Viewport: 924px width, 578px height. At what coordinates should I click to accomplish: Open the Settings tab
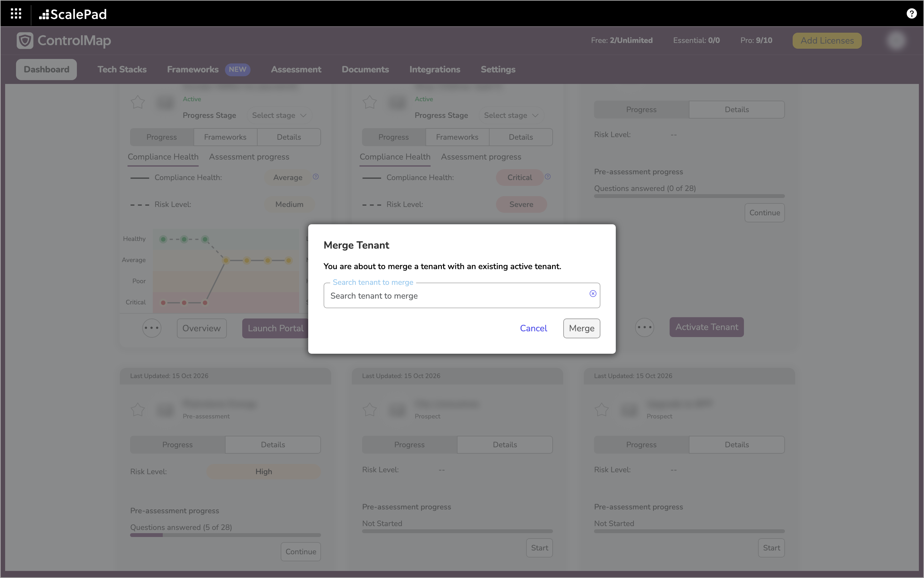coord(498,69)
